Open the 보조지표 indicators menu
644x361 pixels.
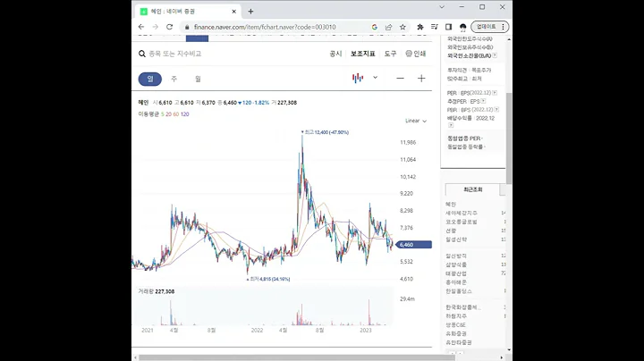coord(362,54)
